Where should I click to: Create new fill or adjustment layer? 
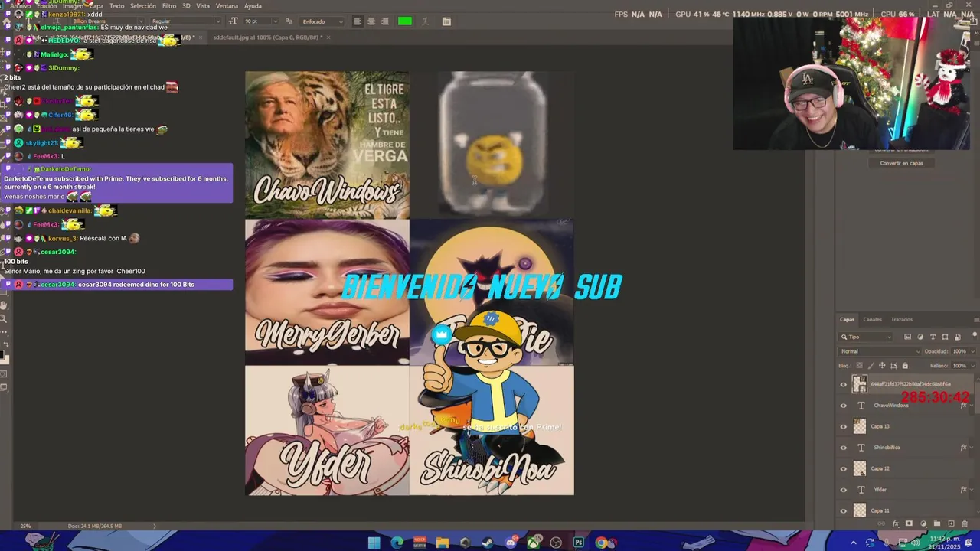[x=923, y=524]
